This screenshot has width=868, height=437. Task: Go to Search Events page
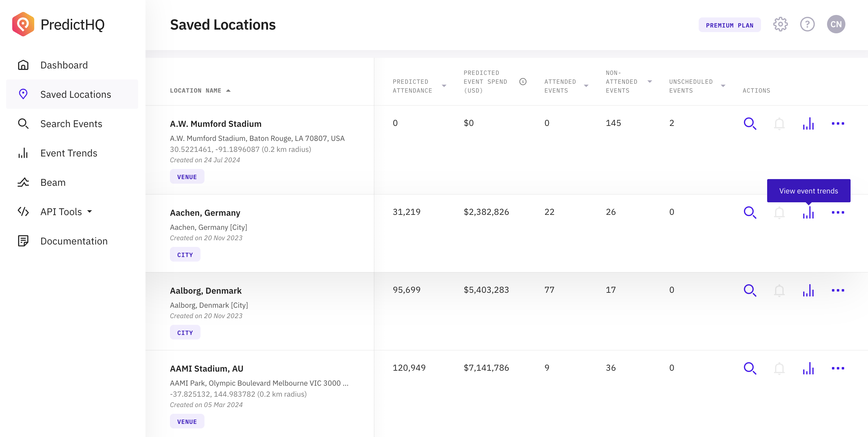tap(71, 124)
